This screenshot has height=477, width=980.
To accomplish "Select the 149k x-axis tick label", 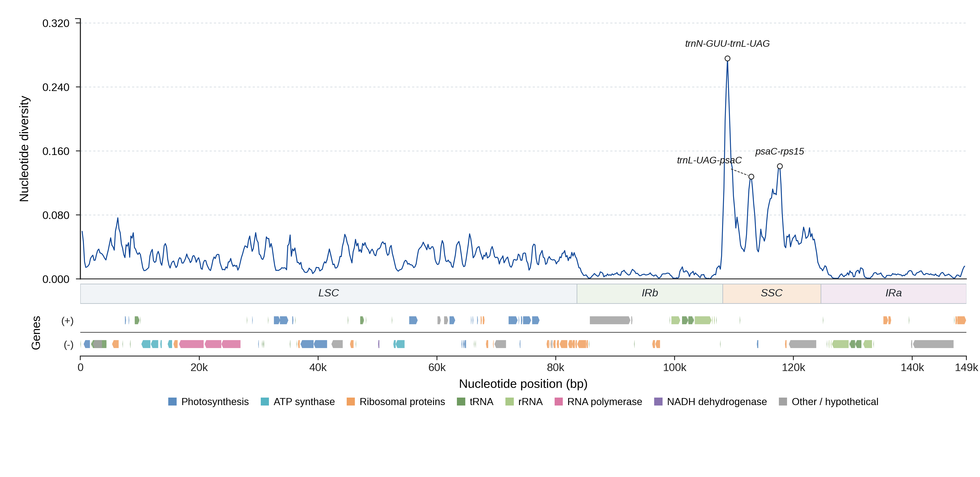I will [966, 367].
